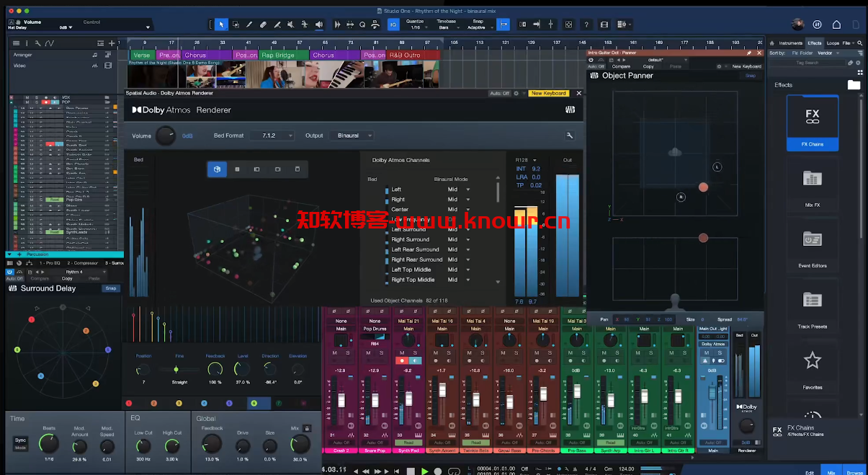The height and width of the screenshot is (475, 868).
Task: Click the Renderer Volume knob
Action: coord(165,136)
